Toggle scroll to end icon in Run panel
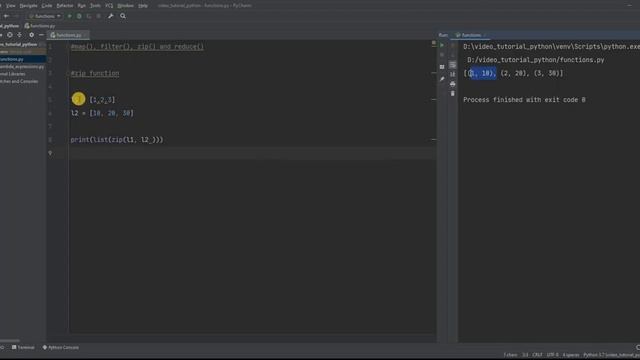This screenshot has width=640, height=360. 453,74
